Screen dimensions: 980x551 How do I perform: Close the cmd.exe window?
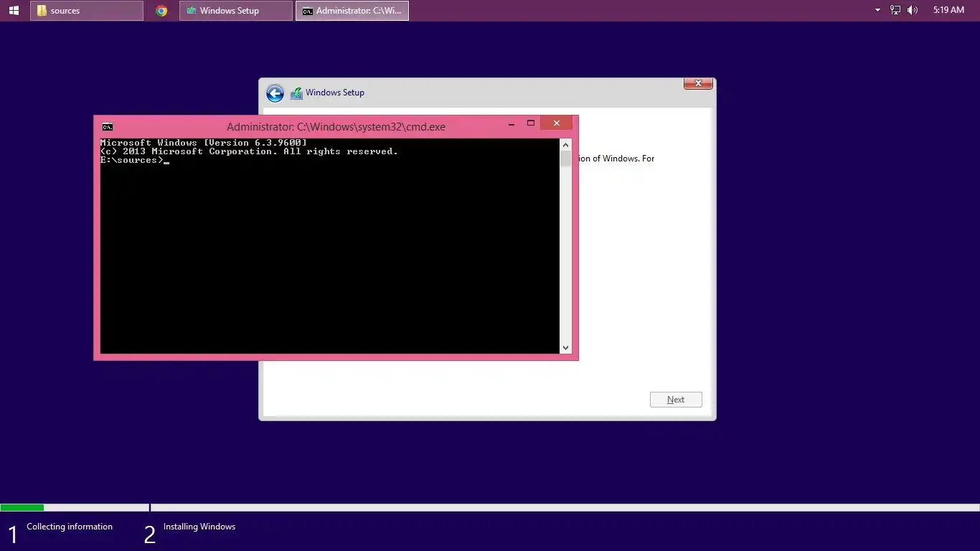(x=556, y=123)
